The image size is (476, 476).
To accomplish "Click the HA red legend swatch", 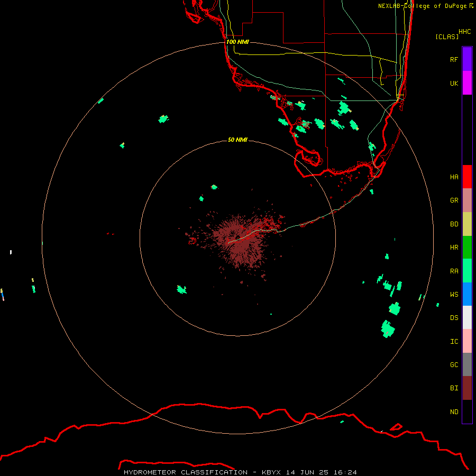I will pos(467,177).
